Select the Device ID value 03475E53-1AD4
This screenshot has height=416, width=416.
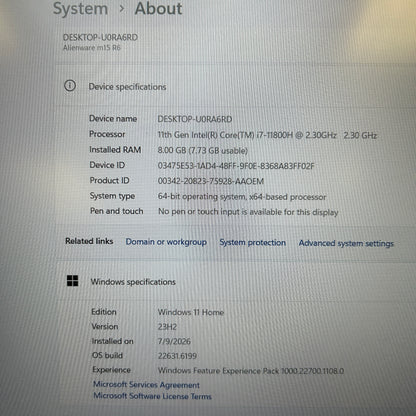(236, 166)
